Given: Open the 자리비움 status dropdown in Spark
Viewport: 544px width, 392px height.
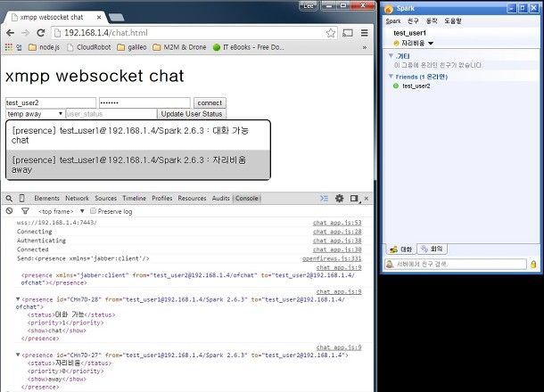Looking at the screenshot, I should tap(414, 44).
